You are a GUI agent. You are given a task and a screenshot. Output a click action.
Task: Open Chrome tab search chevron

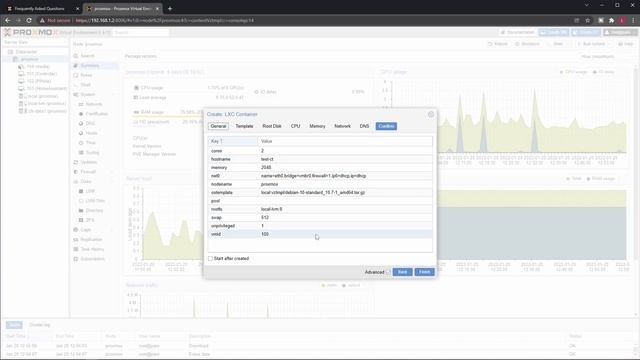click(x=587, y=5)
